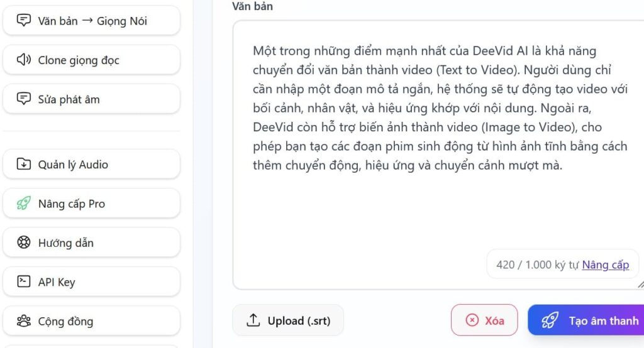Image resolution: width=644 pixels, height=348 pixels.
Task: Click the people icon beside Cộng đồng
Action: coord(24,322)
